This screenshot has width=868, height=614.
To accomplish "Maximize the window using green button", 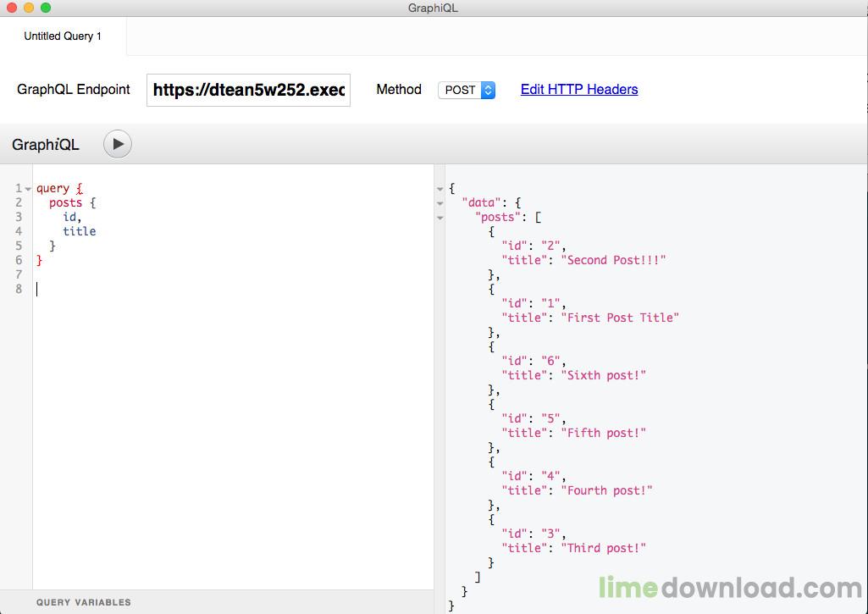I will tap(46, 8).
